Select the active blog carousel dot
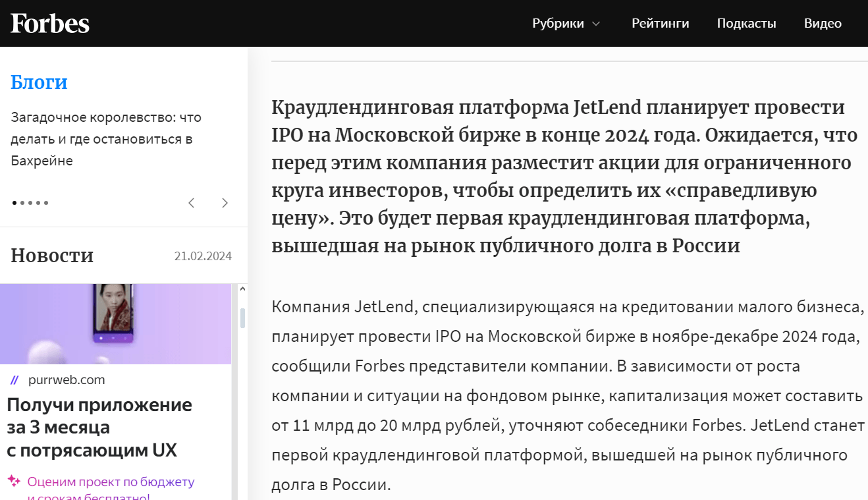The width and height of the screenshot is (868, 500). (x=14, y=203)
